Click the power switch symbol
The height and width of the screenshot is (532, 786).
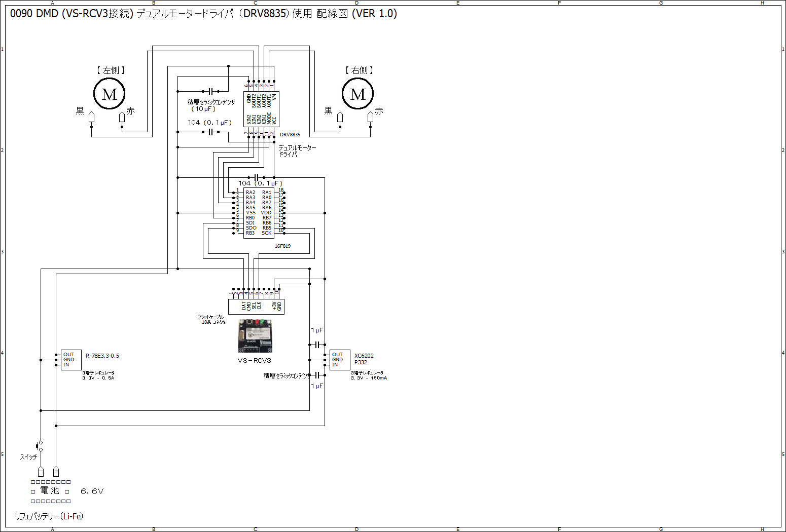coord(40,446)
